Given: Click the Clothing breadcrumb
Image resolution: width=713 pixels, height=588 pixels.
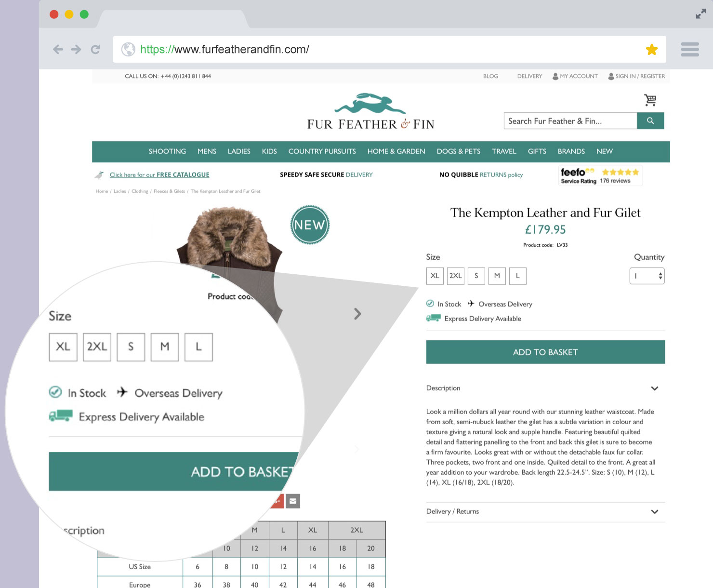Looking at the screenshot, I should pos(140,191).
